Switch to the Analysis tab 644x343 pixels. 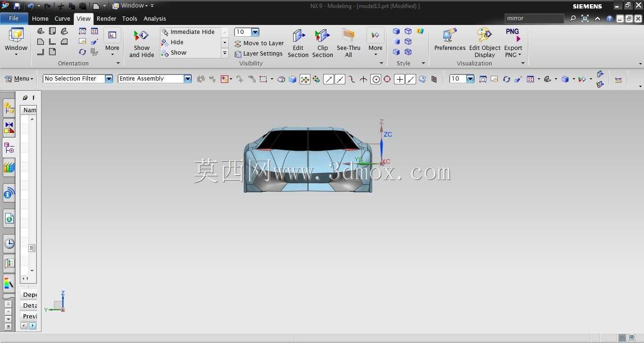point(155,18)
